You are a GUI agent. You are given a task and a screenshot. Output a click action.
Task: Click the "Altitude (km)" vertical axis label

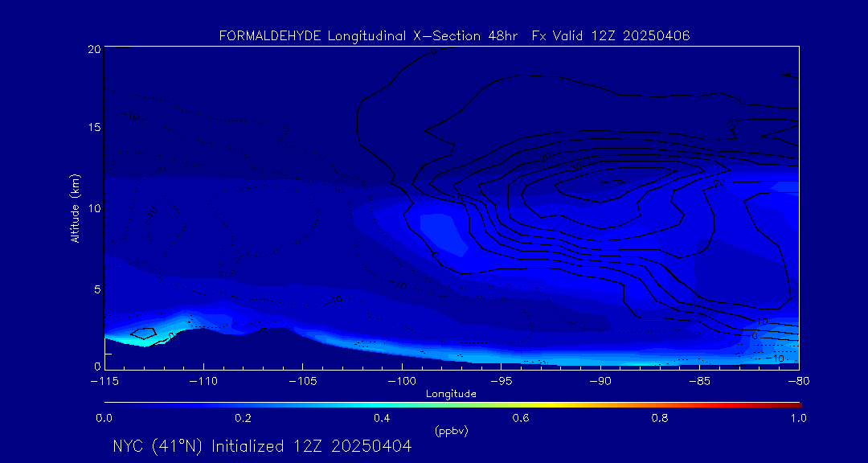pos(75,207)
